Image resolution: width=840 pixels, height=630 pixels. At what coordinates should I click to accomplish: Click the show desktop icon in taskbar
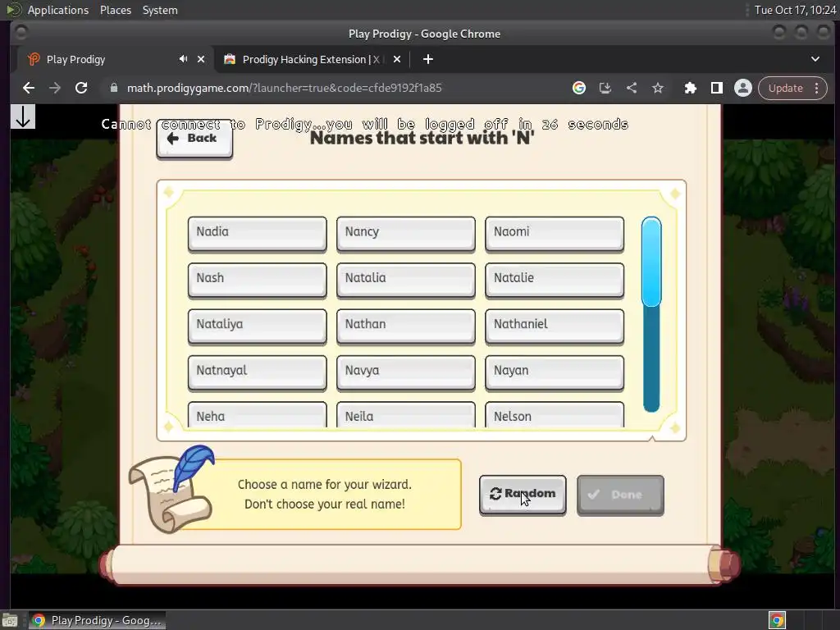[x=10, y=620]
